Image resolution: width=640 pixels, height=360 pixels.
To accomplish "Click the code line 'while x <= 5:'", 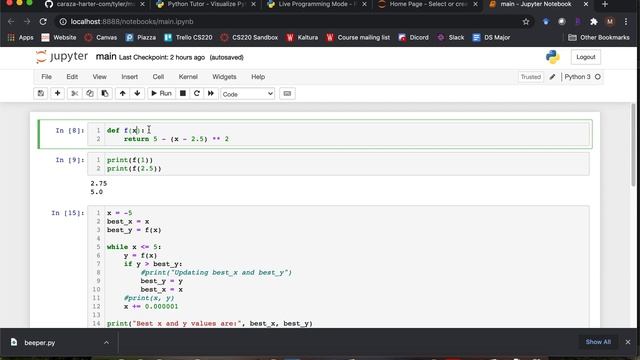I will pyautogui.click(x=134, y=247).
